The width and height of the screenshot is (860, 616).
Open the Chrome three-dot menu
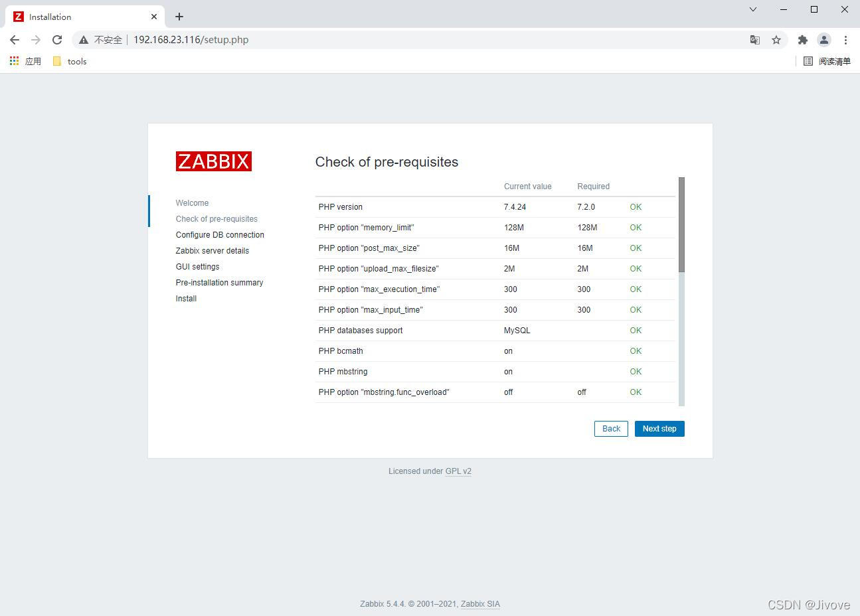click(845, 40)
